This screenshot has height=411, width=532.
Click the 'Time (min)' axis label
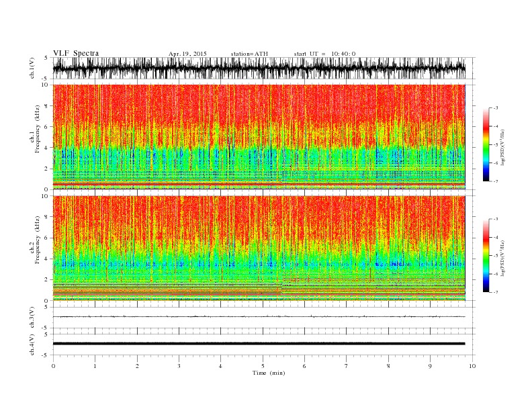pos(269,373)
